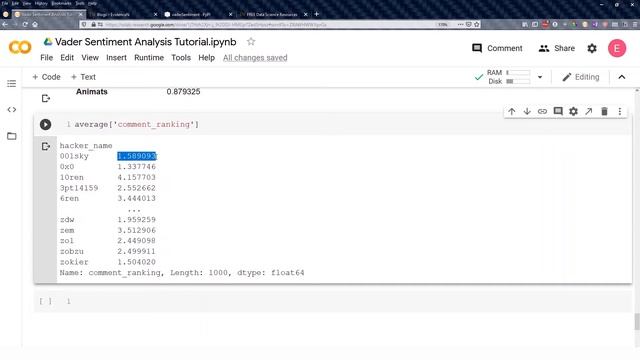This screenshot has width=640, height=360.
Task: Mirror cell in a tab
Action: [589, 111]
